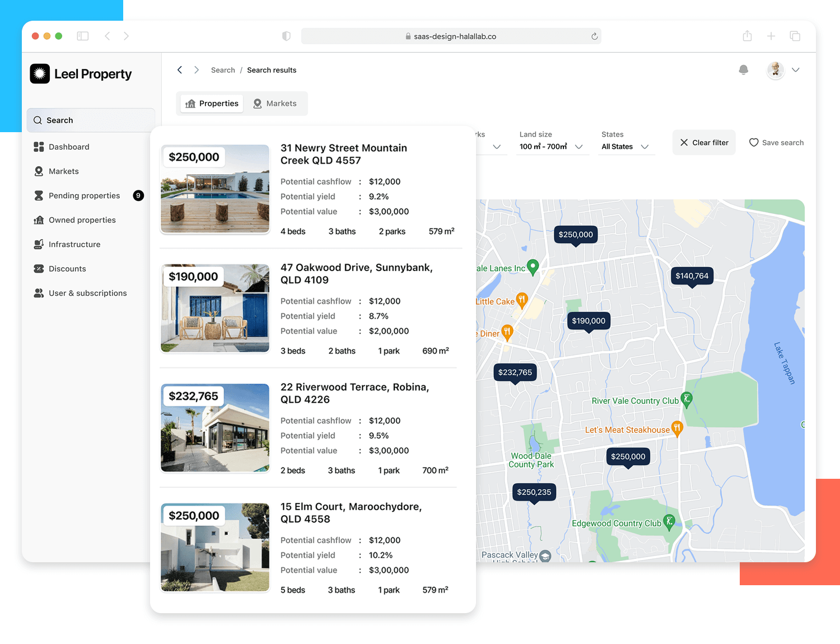This screenshot has height=644, width=840.
Task: Click the $190,000 map price pin
Action: click(x=589, y=321)
